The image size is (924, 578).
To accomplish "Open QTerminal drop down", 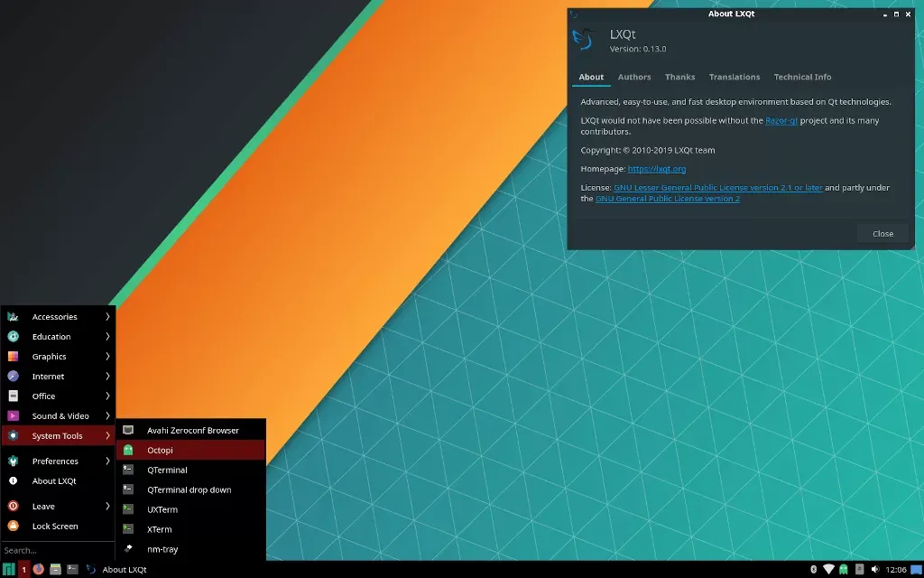I will pyautogui.click(x=191, y=489).
